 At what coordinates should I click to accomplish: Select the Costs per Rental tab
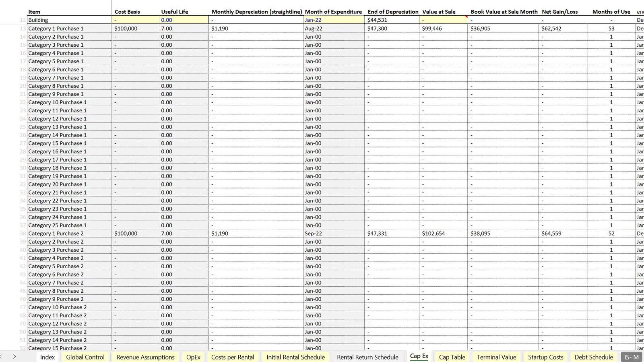(233, 357)
